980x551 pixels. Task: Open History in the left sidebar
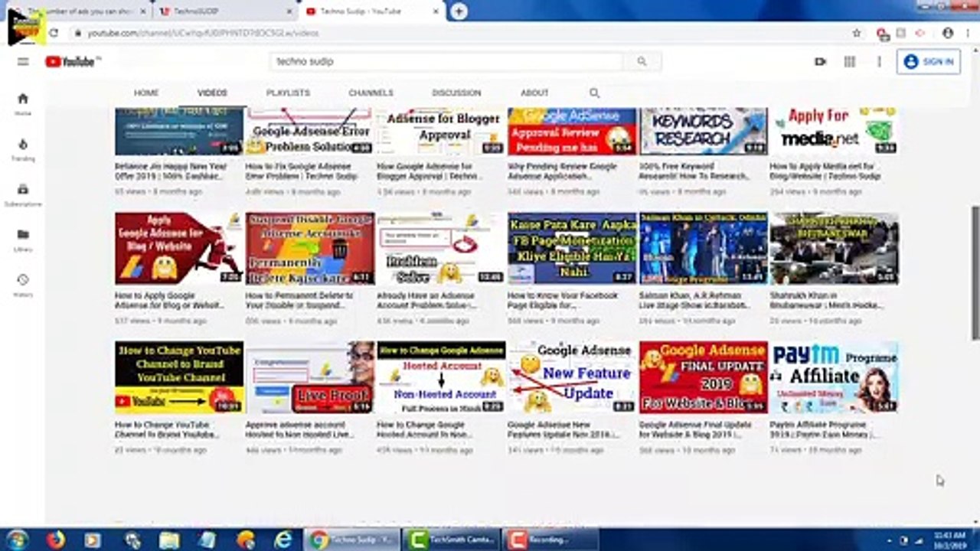[23, 285]
